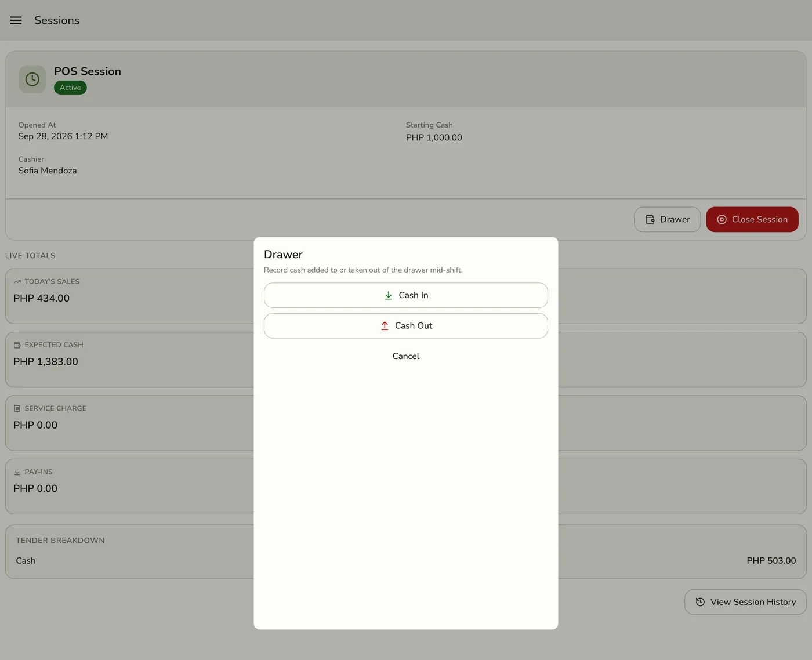812x660 pixels.
Task: Click the Today's Sales trend icon
Action: [x=17, y=282]
